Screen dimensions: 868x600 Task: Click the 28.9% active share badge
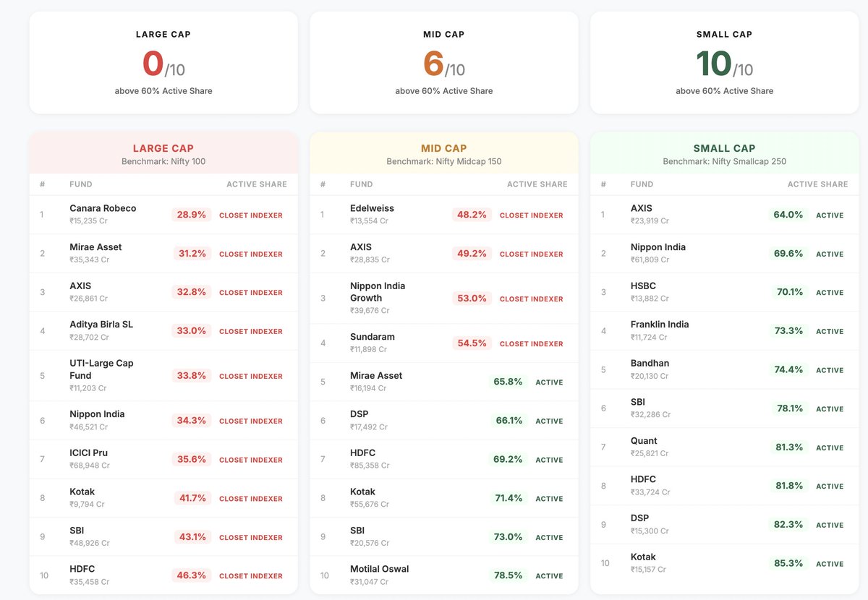(192, 215)
